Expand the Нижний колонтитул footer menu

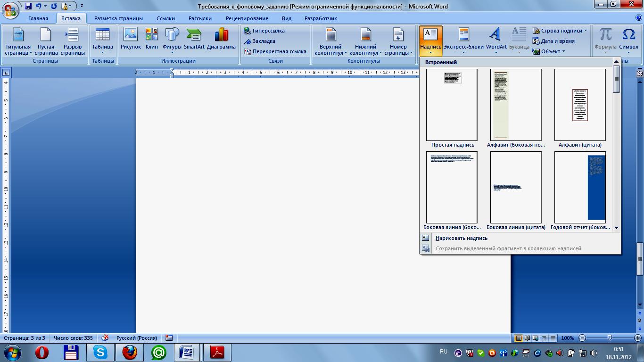pos(365,41)
